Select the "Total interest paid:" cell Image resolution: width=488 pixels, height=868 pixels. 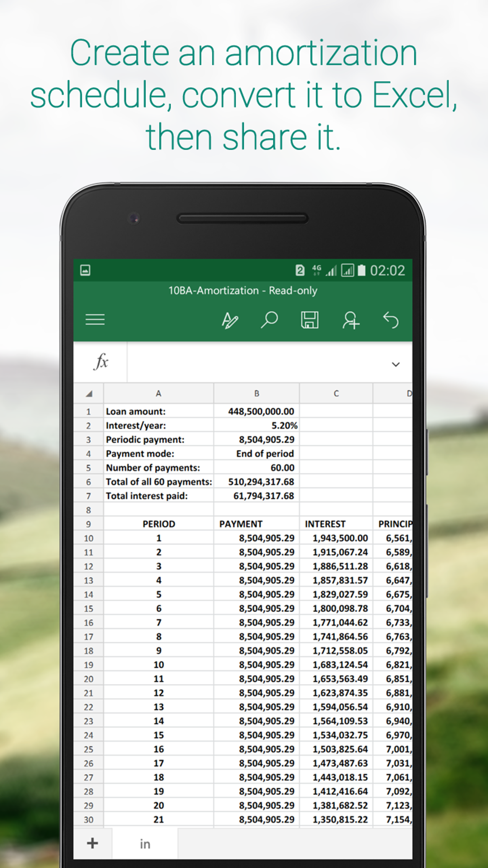point(158,496)
